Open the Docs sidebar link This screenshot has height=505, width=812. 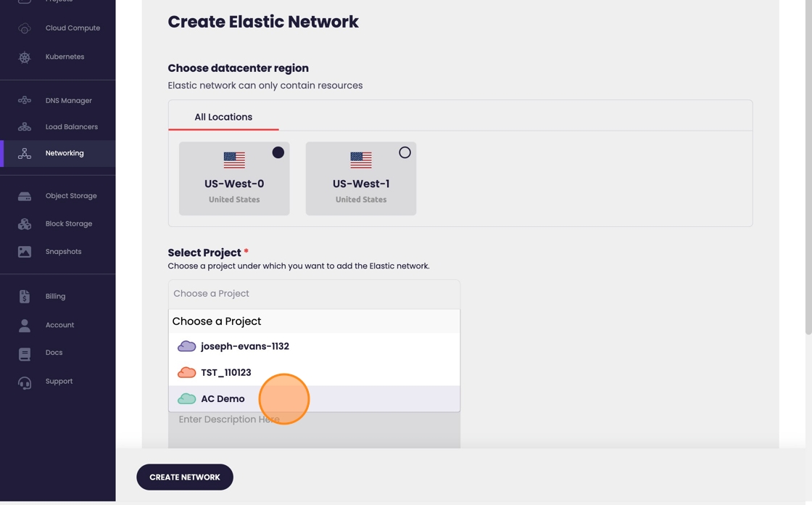point(54,353)
